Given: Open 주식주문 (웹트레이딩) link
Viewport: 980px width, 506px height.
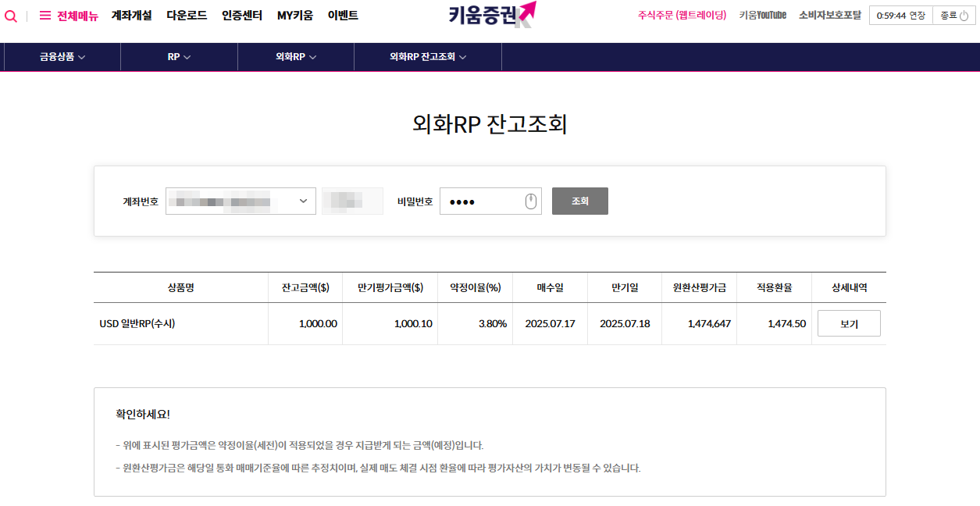Looking at the screenshot, I should click(679, 14).
